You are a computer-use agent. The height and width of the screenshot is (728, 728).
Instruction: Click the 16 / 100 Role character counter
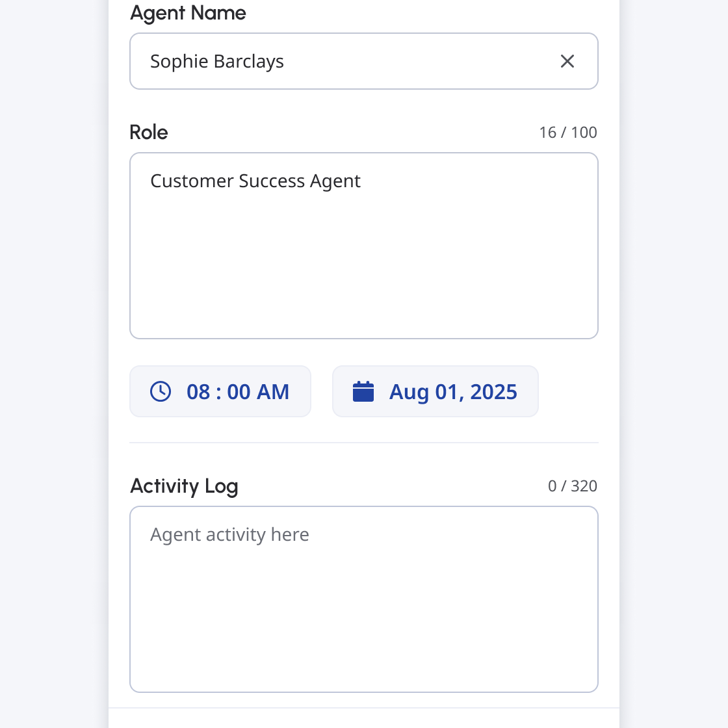567,133
